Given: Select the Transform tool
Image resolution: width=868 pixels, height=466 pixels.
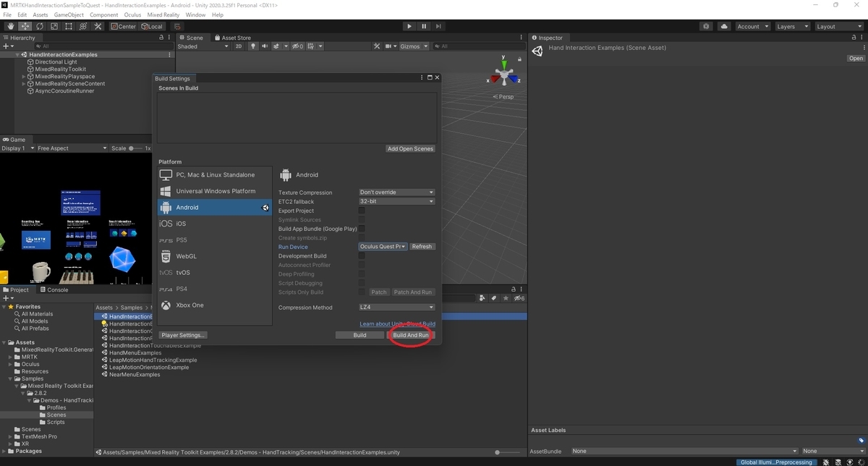Looking at the screenshot, I should pos(83,26).
